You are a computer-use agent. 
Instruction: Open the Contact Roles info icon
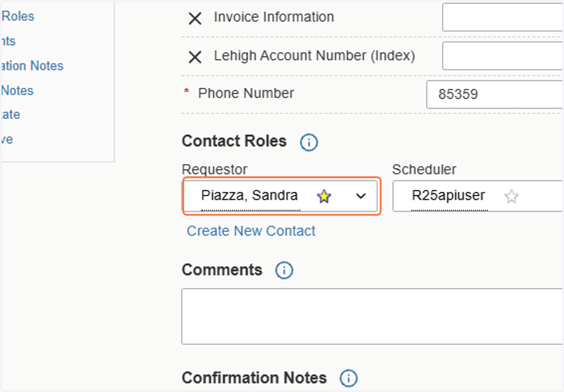(309, 142)
